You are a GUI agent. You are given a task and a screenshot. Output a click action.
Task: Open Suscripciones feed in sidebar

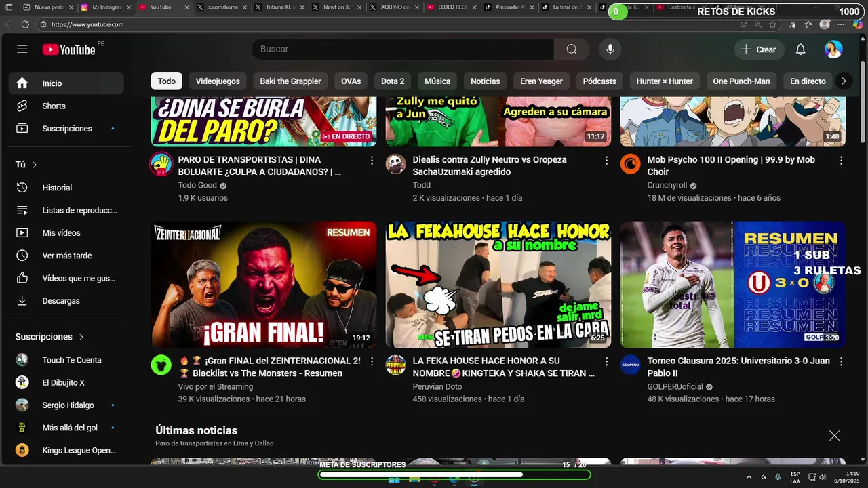(66, 129)
